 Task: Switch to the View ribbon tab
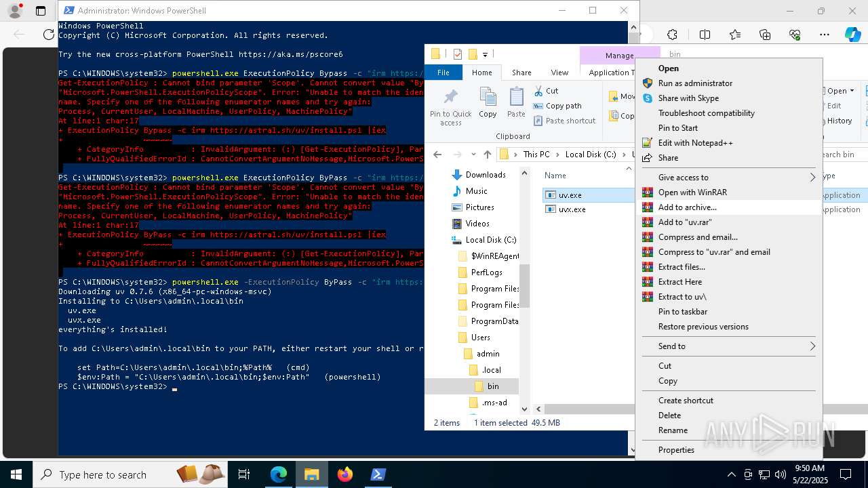point(559,73)
